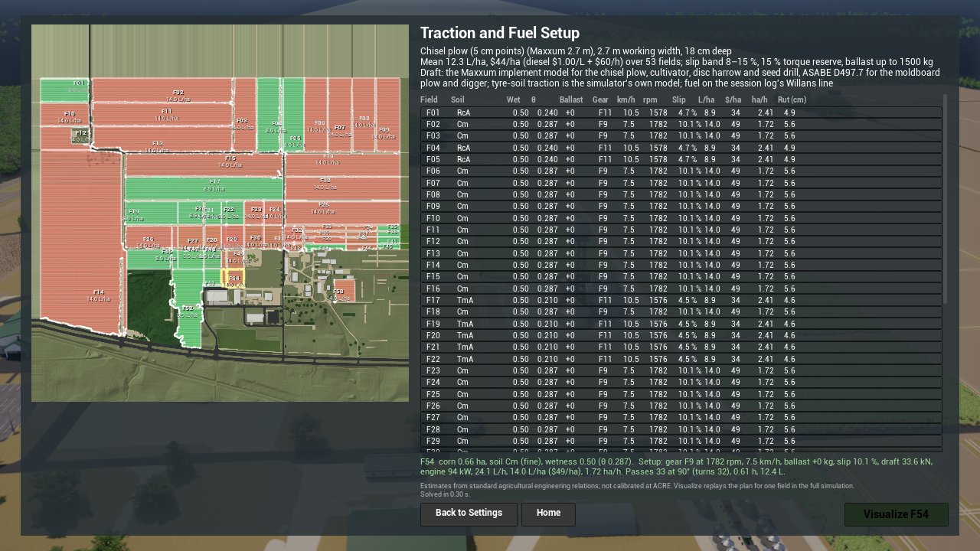The height and width of the screenshot is (551, 980).
Task: Select the F14 row in the table
Action: (x=681, y=265)
